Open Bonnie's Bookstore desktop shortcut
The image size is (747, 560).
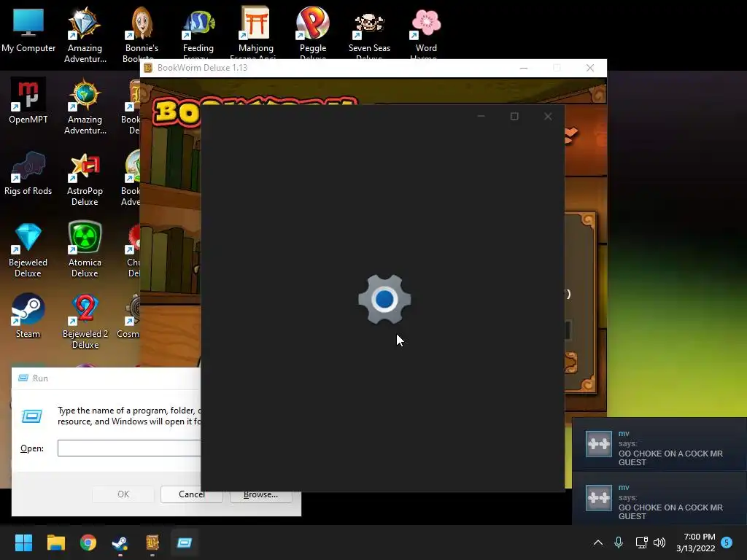tap(142, 34)
